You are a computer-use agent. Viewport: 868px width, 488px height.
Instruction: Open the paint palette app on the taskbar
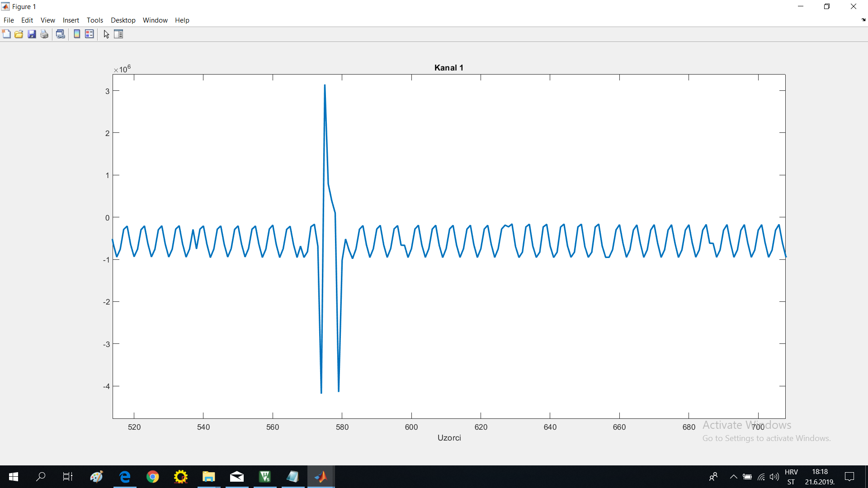[96, 477]
